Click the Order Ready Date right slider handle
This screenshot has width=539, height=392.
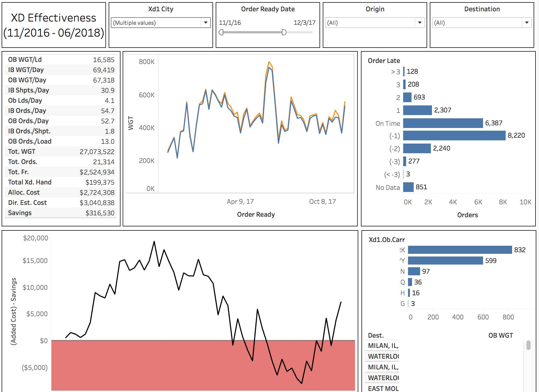(284, 33)
